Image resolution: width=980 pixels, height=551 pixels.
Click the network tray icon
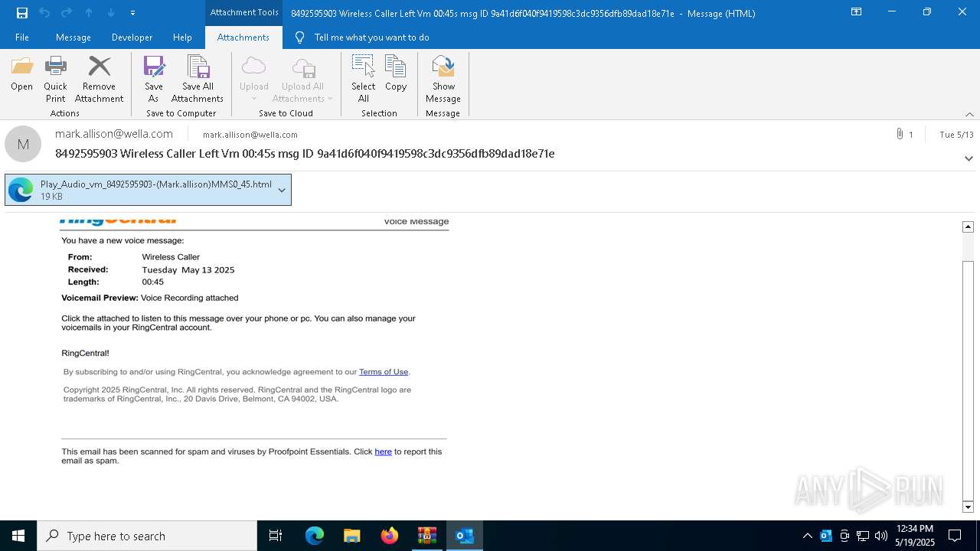(863, 536)
